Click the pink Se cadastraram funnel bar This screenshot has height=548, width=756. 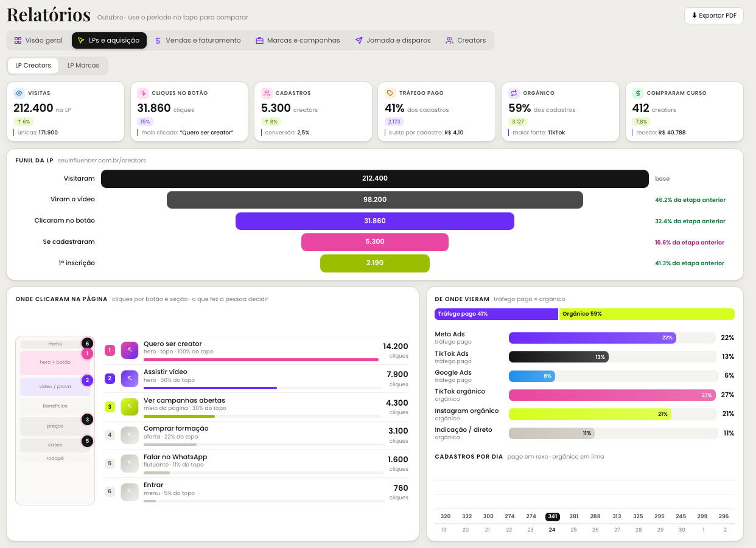(x=375, y=242)
